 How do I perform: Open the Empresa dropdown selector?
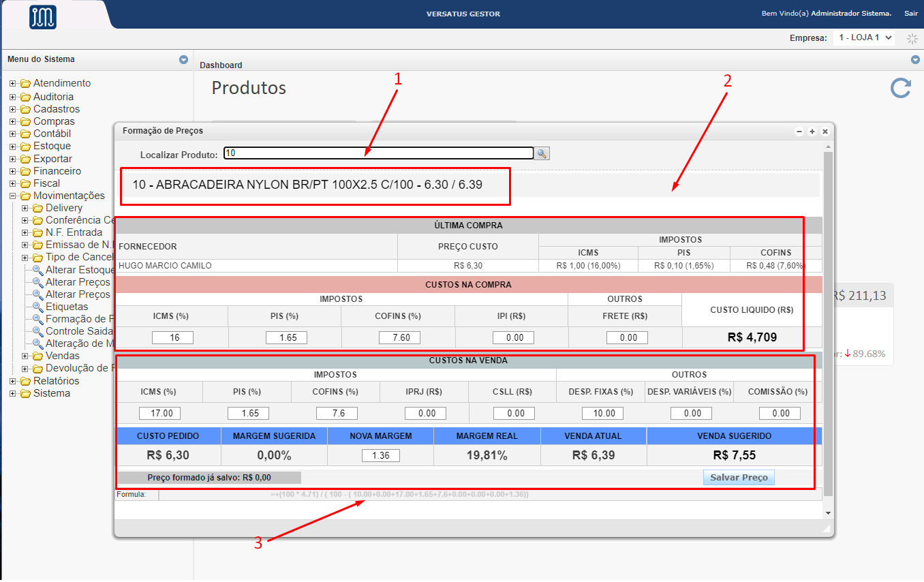point(863,38)
